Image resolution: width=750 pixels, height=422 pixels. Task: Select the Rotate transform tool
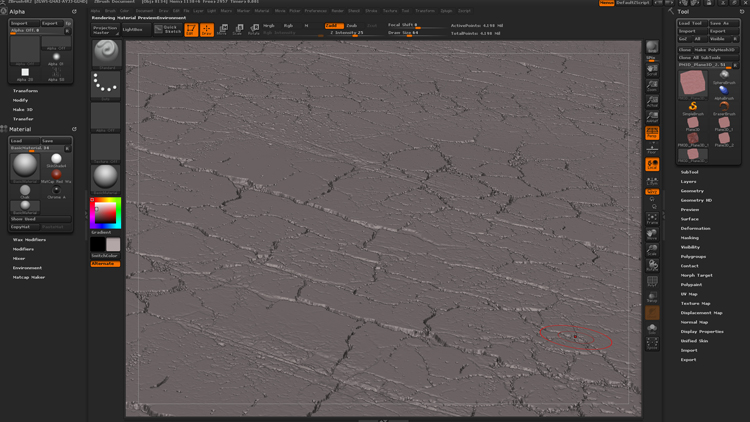pos(254,30)
